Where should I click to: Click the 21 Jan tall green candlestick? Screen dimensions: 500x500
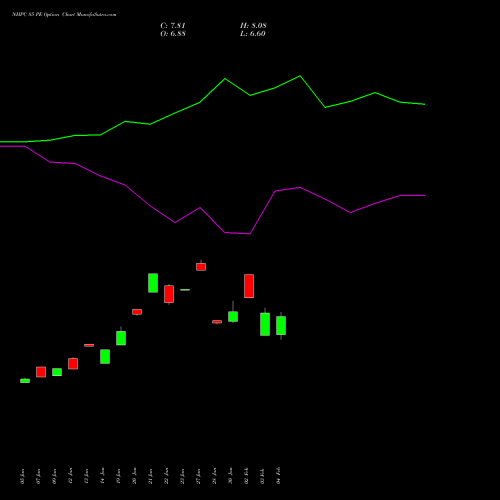pos(153,283)
